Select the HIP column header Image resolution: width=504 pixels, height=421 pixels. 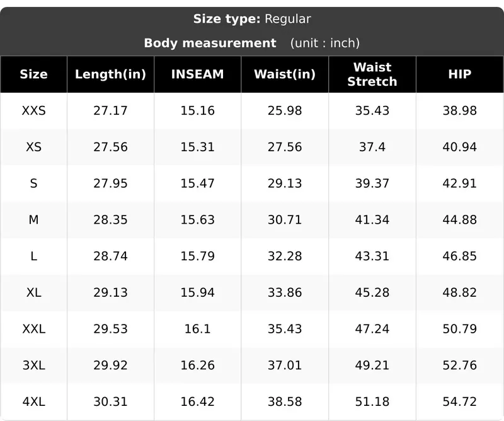click(x=460, y=74)
